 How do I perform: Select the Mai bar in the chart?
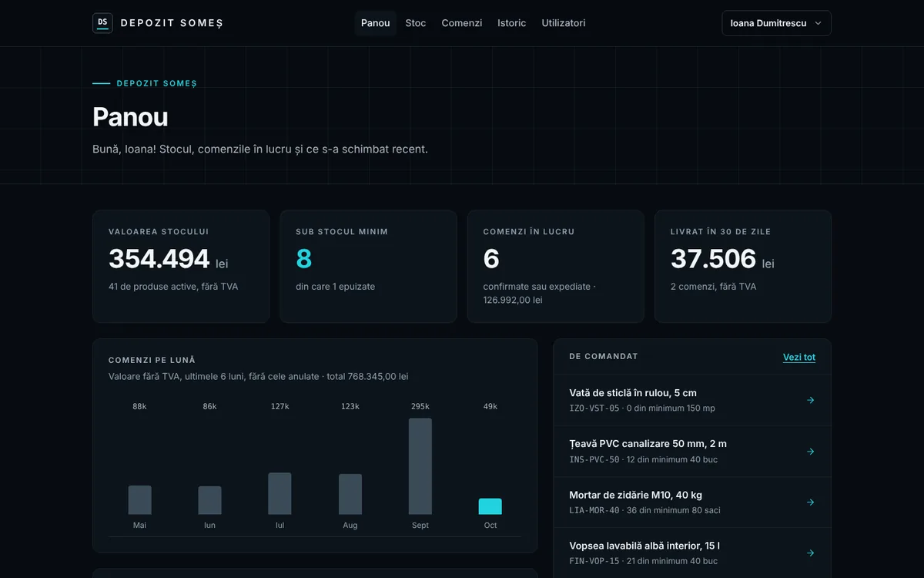(139, 500)
